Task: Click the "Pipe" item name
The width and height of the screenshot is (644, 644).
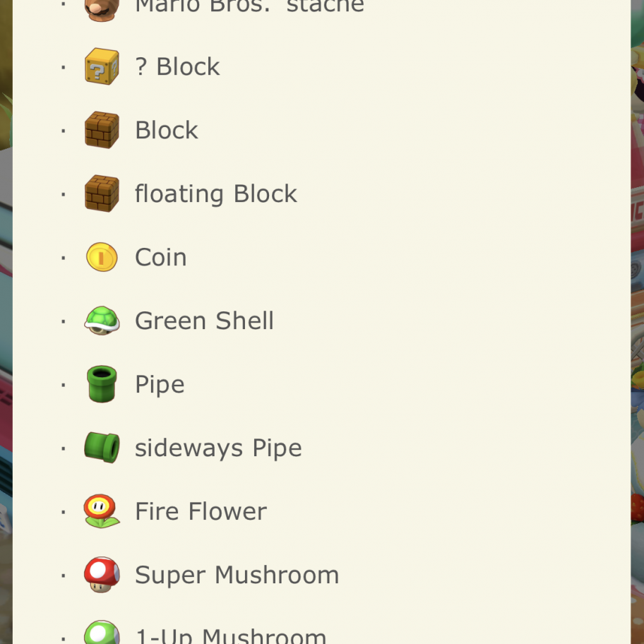Action: click(x=160, y=384)
